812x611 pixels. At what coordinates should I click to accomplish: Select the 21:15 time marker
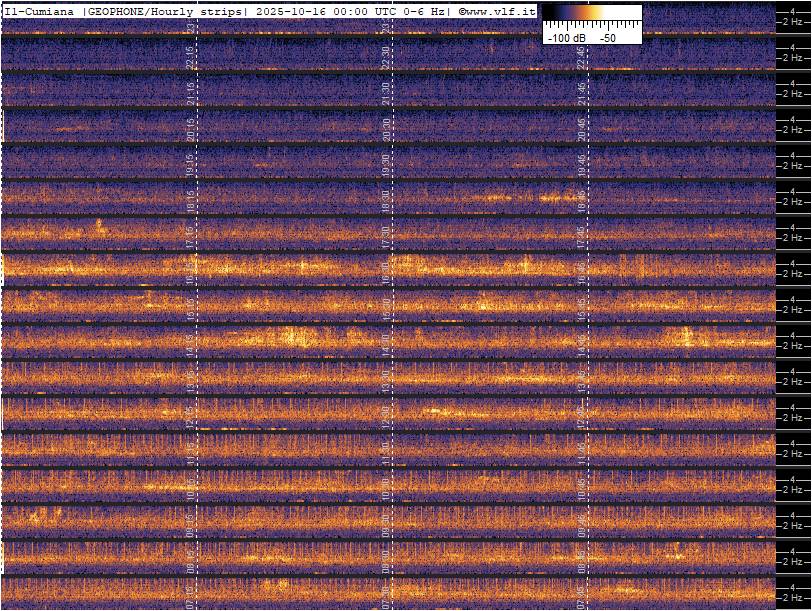pos(190,95)
